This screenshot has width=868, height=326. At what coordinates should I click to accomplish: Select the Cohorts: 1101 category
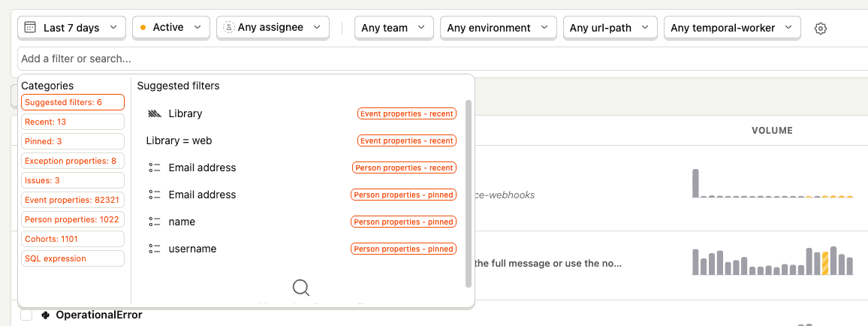coord(73,239)
